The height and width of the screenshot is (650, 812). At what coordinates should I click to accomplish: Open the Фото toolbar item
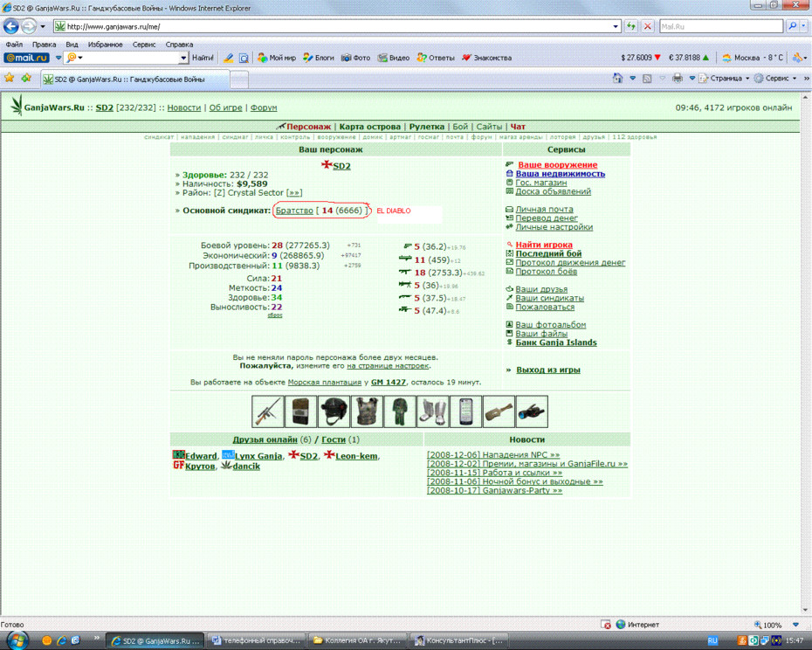click(355, 58)
